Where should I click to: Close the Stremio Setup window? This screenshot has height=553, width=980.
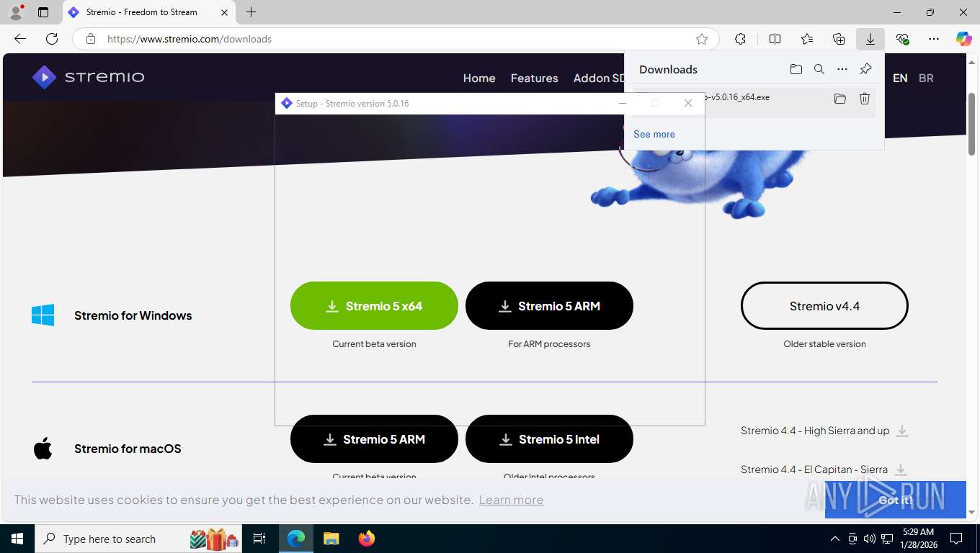point(687,103)
